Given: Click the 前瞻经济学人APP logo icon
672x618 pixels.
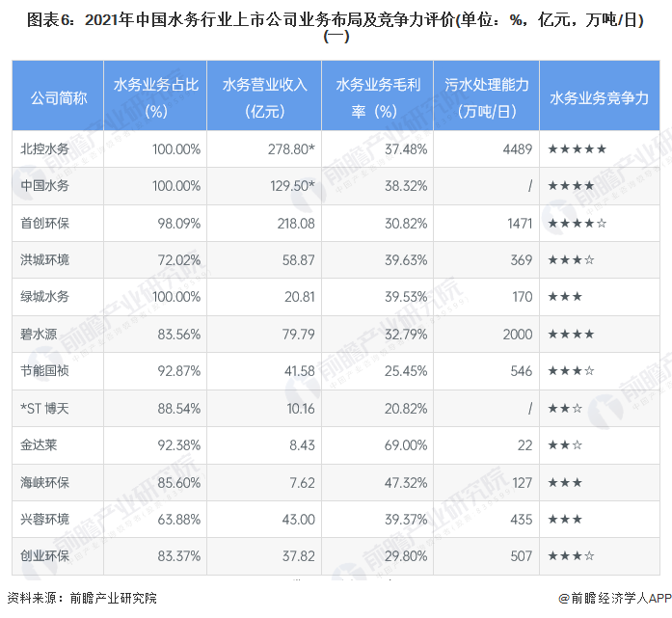Looking at the screenshot, I should click(x=564, y=599).
